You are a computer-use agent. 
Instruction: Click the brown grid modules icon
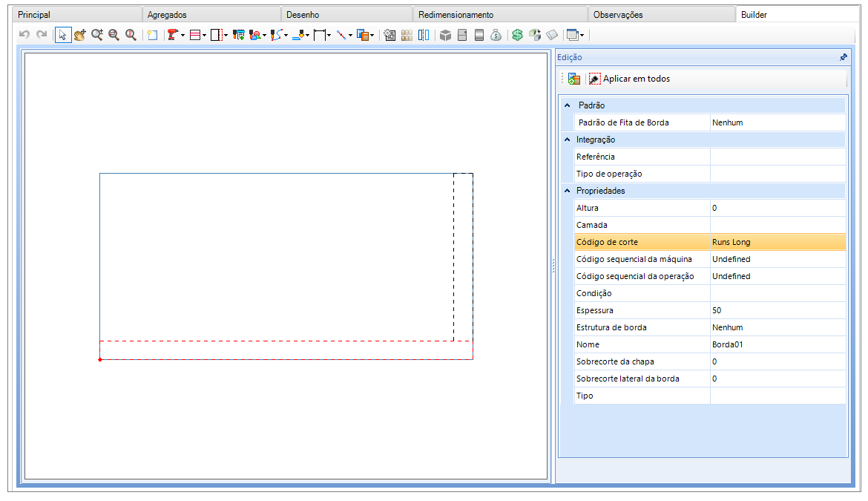(407, 35)
